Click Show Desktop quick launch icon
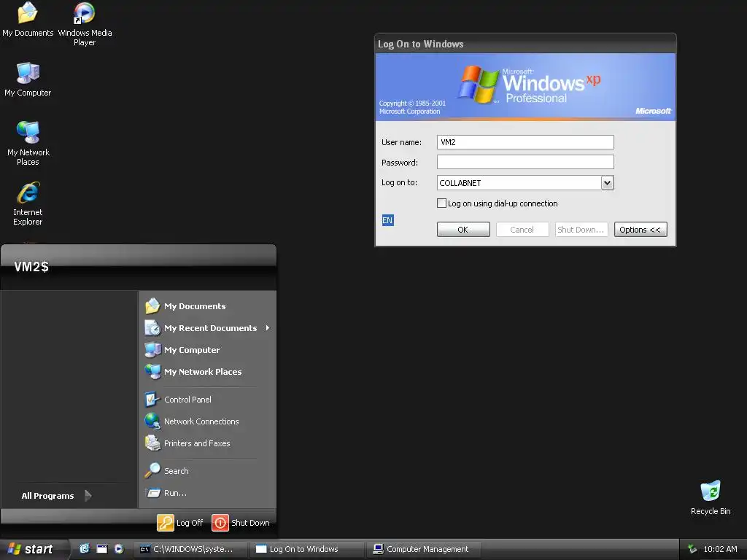747x560 pixels. coord(102,549)
